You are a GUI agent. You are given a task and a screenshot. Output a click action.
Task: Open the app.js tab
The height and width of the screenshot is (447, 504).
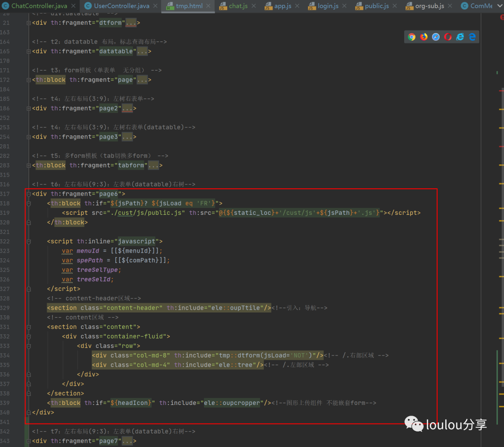[x=282, y=6]
